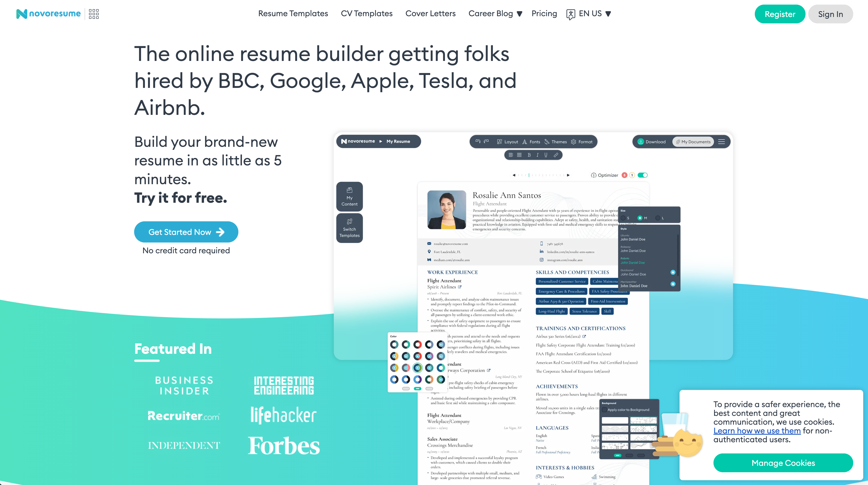Go to the Pricing page

544,14
